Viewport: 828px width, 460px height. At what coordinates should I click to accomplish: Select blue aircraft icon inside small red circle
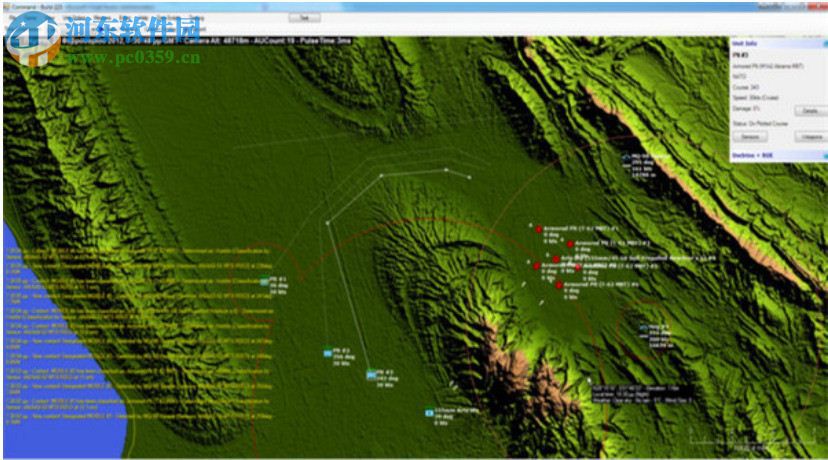pyautogui.click(x=643, y=328)
